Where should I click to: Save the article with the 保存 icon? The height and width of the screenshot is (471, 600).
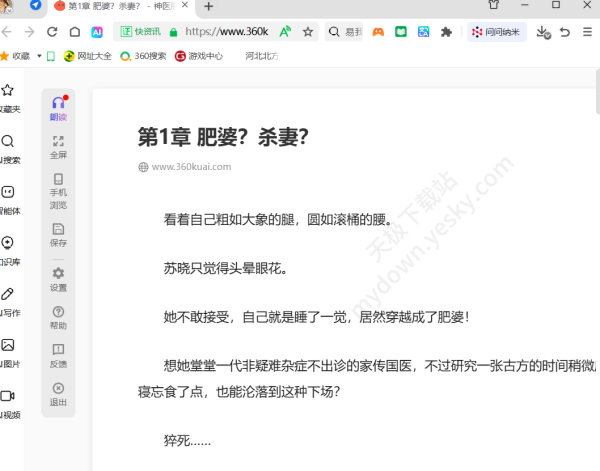(x=58, y=233)
